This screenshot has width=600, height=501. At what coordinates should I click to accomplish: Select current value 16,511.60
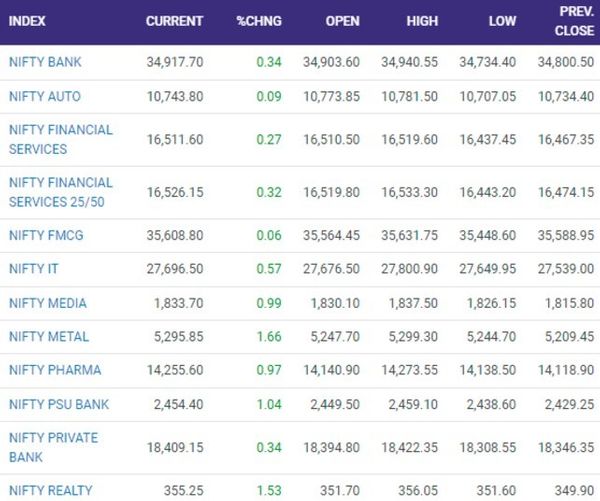pos(175,139)
